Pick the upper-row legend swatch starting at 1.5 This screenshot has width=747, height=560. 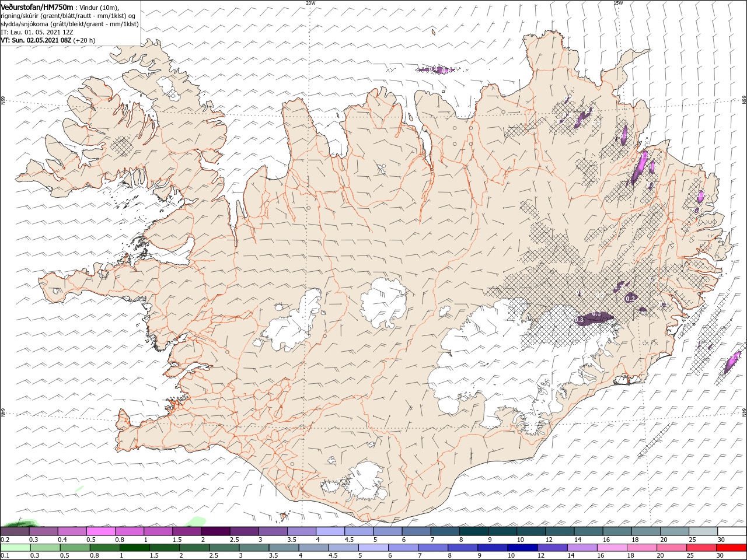[187, 531]
